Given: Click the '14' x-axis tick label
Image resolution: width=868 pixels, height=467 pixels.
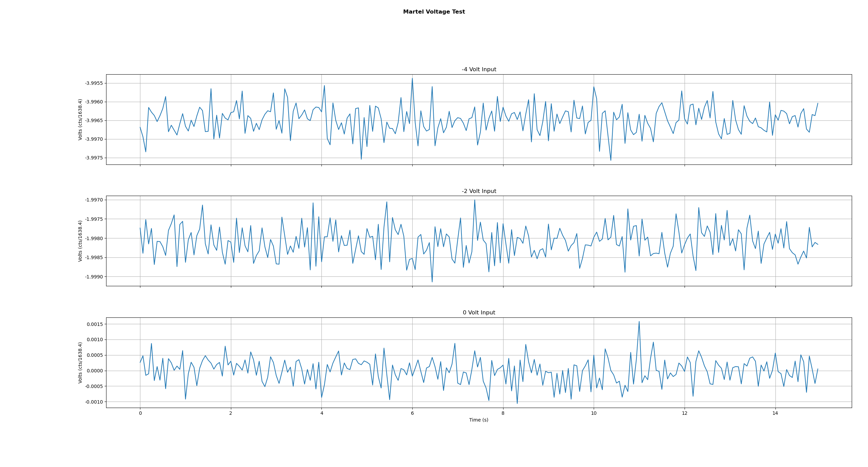Looking at the screenshot, I should pyautogui.click(x=775, y=413).
